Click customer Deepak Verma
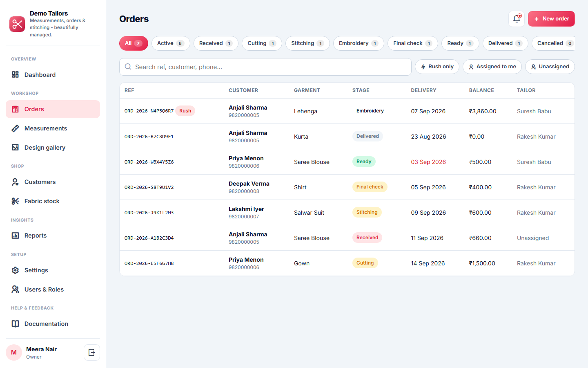Screen dimensions: 588x368 click(x=249, y=184)
